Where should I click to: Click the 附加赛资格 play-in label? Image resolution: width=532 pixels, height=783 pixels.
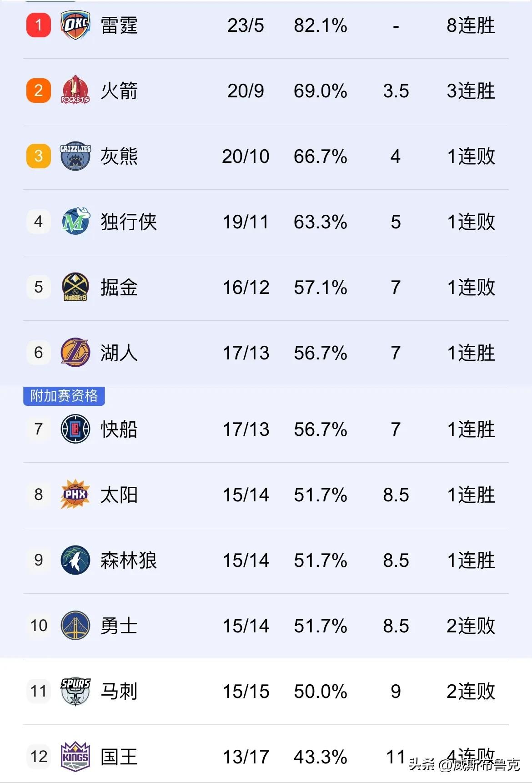click(64, 396)
